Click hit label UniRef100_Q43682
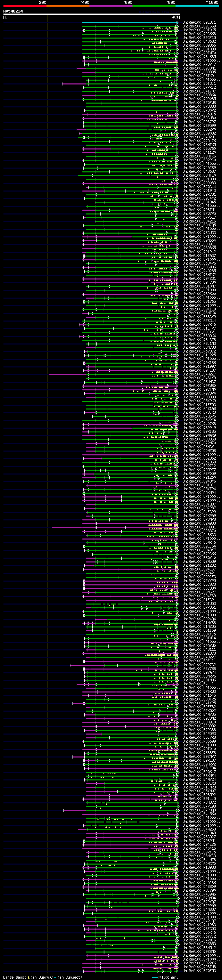 coord(199,41)
